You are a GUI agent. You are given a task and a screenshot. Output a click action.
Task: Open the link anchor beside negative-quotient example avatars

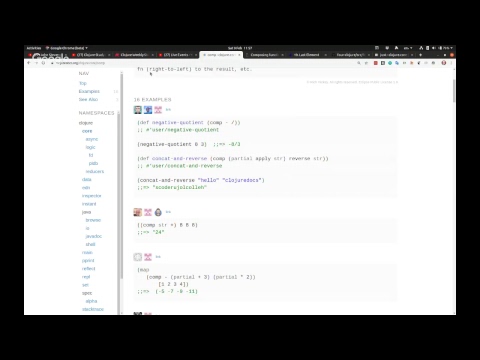[168, 110]
